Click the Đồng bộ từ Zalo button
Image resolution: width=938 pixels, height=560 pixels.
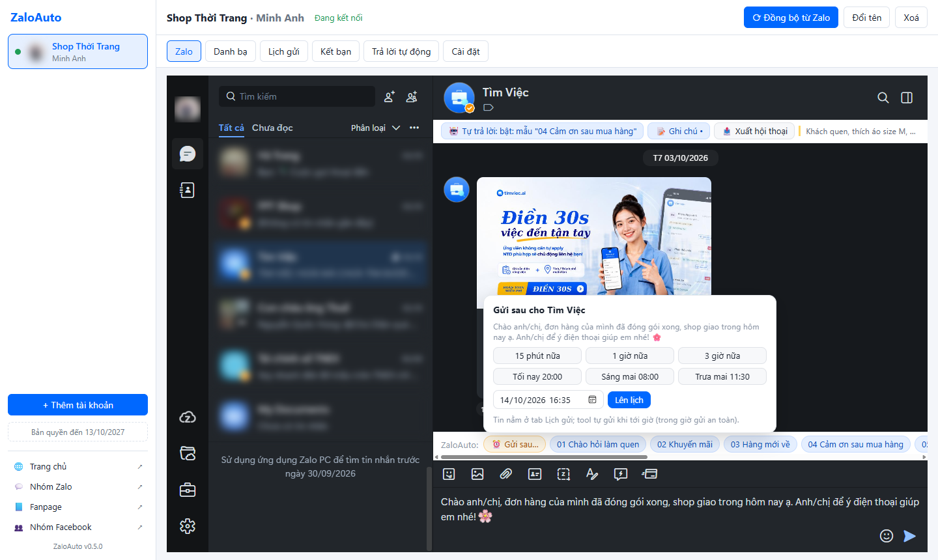point(791,18)
